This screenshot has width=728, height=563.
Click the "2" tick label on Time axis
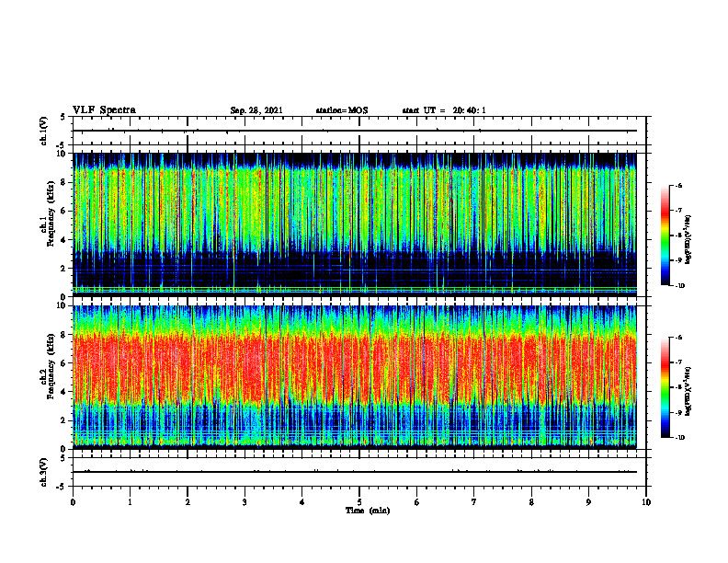tap(188, 502)
